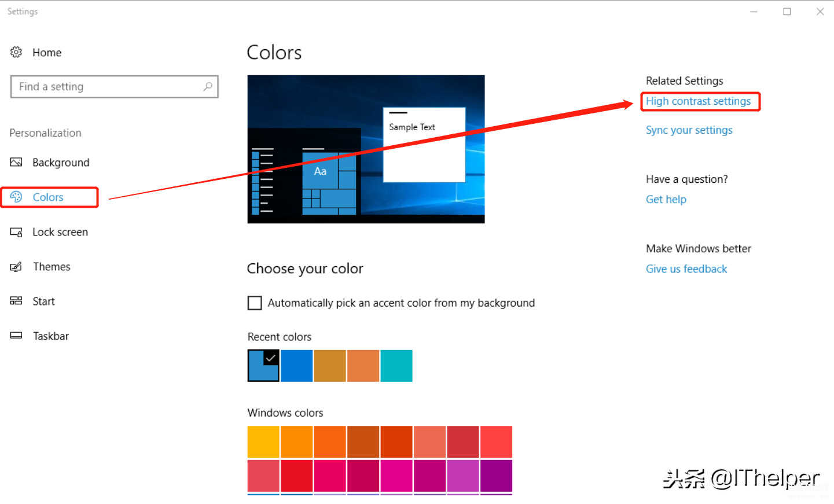
Task: Click the Taskbar icon
Action: [16, 336]
